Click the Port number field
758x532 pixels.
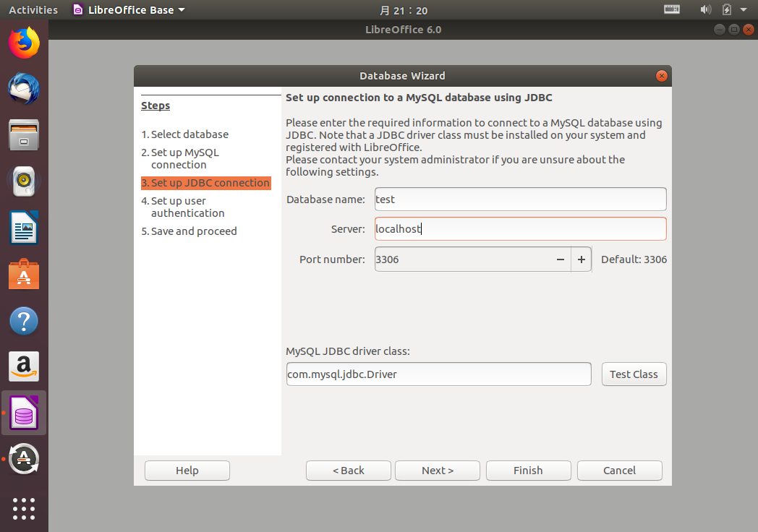463,259
